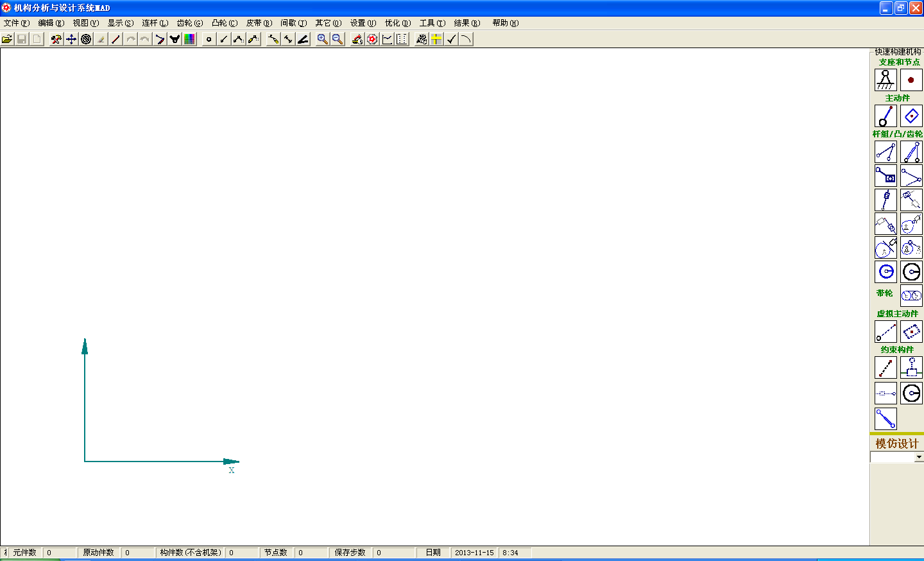The image size is (924, 561).
Task: Click the zoom in magnifier icon
Action: tap(323, 39)
